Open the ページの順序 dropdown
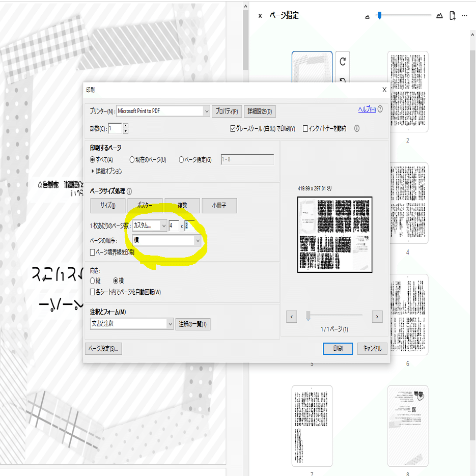 click(x=199, y=239)
